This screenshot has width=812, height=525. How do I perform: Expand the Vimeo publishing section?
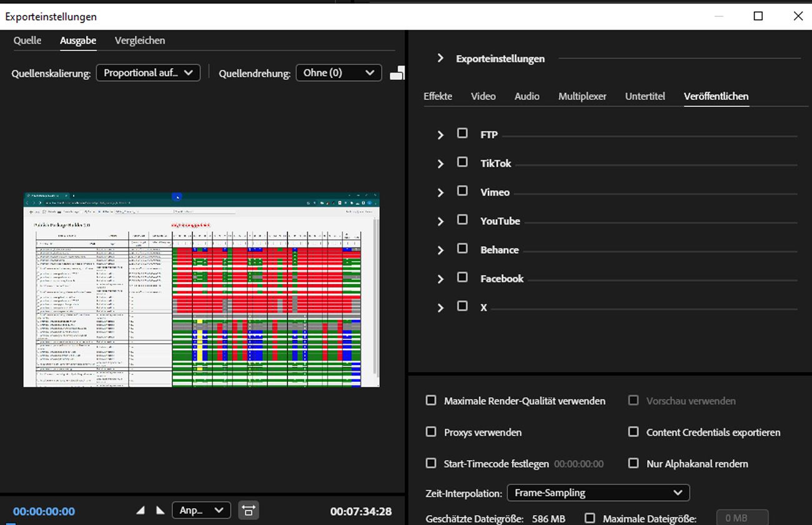[x=440, y=191]
